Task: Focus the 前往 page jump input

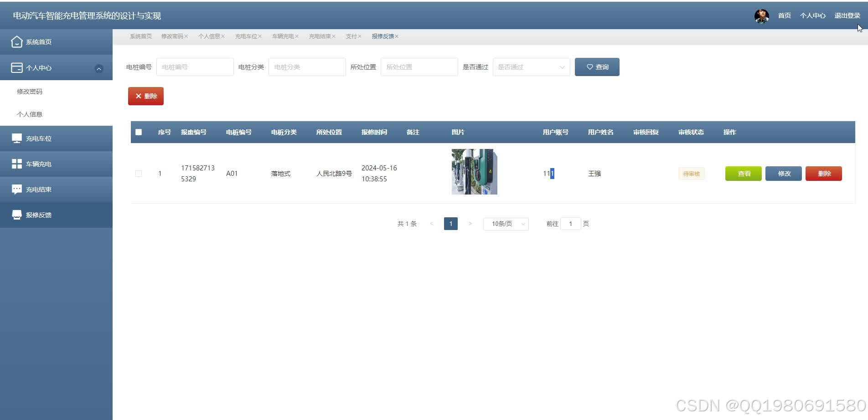Action: coord(571,224)
